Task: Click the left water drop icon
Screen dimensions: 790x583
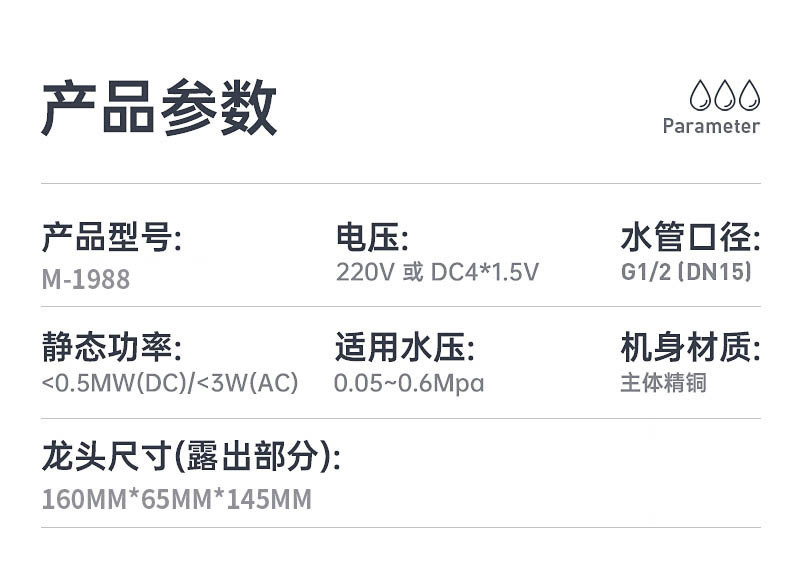Action: (x=701, y=95)
